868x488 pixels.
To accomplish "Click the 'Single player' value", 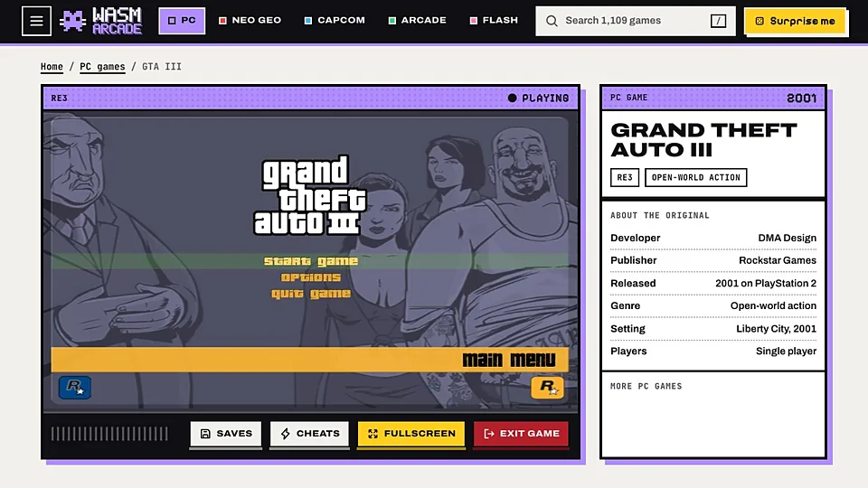I will (x=786, y=352).
